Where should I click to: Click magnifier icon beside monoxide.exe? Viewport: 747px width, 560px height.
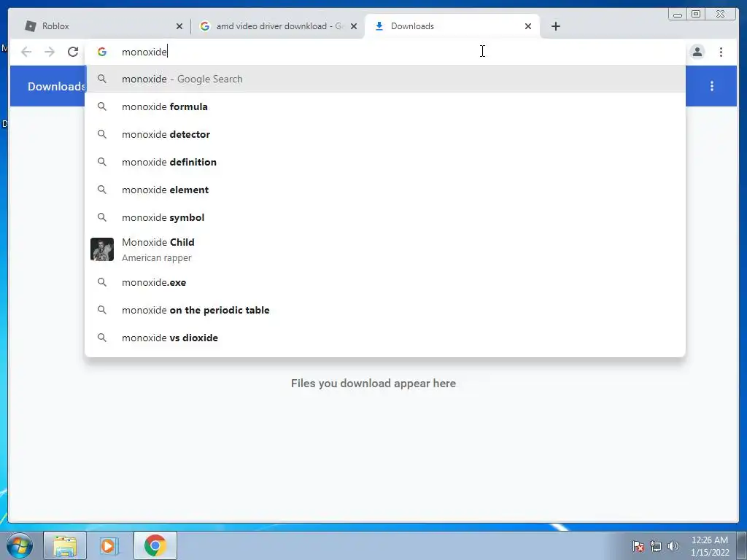pyautogui.click(x=102, y=282)
